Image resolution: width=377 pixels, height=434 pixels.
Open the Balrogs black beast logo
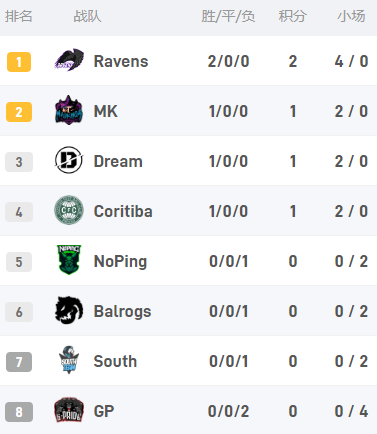pos(69,310)
